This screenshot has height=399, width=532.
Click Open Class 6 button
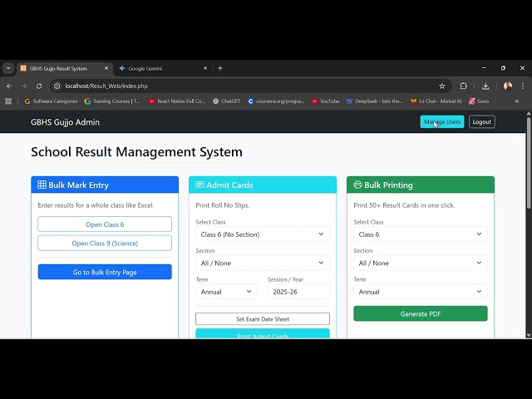point(105,224)
